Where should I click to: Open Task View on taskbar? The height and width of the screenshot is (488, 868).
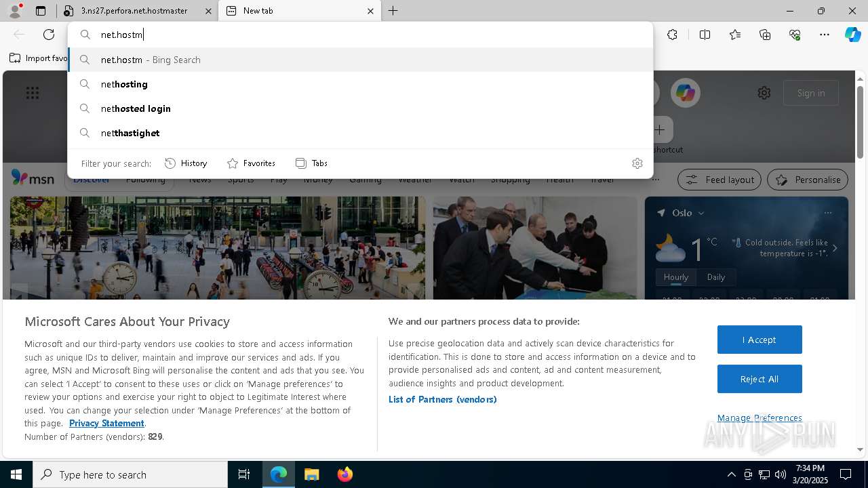point(244,474)
